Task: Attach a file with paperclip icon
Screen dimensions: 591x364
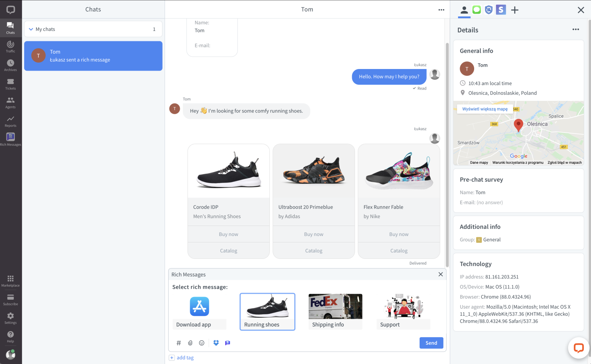Action: pyautogui.click(x=190, y=343)
